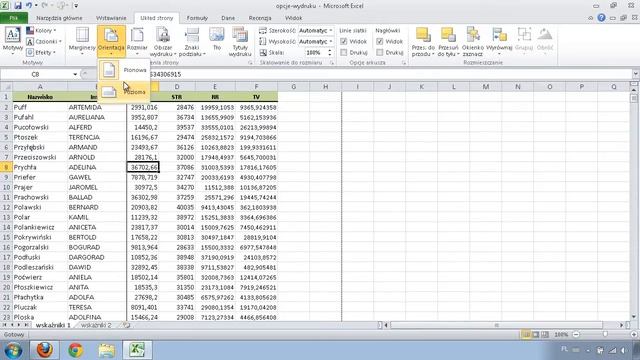Switch to Narzędzia główne tab
The width and height of the screenshot is (640, 360).
point(59,18)
